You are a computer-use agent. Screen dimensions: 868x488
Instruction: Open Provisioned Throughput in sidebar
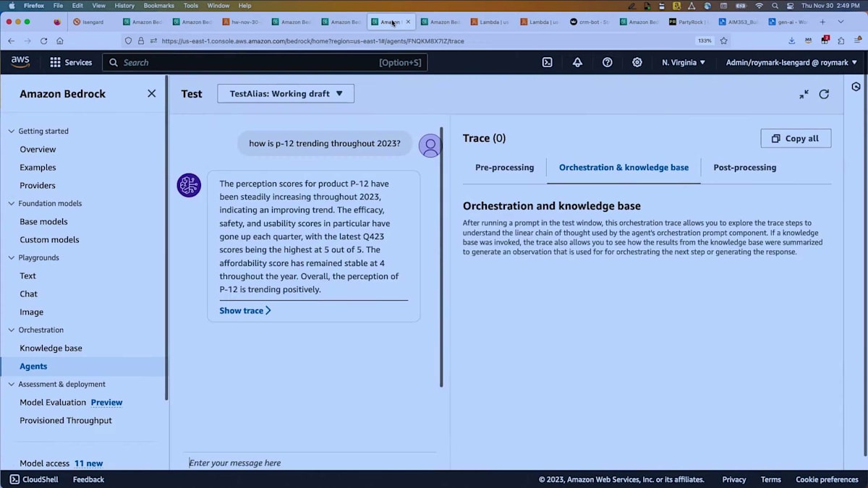66,421
